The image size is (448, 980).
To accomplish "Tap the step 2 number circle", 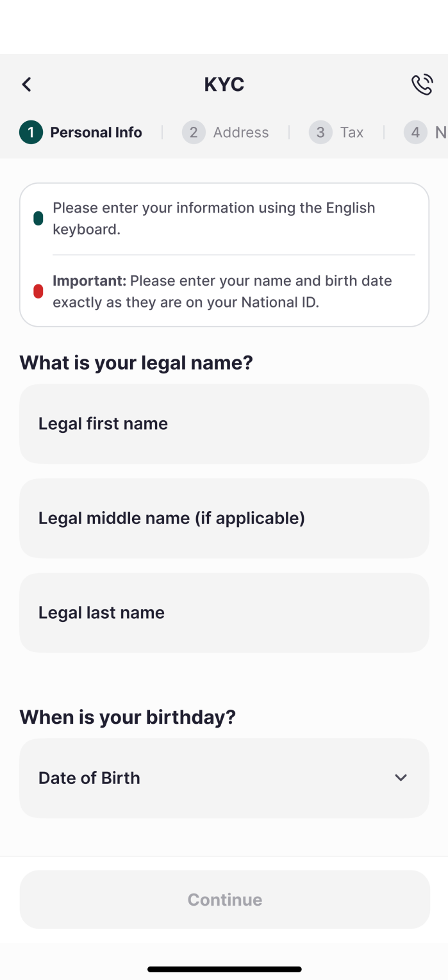I will tap(194, 133).
